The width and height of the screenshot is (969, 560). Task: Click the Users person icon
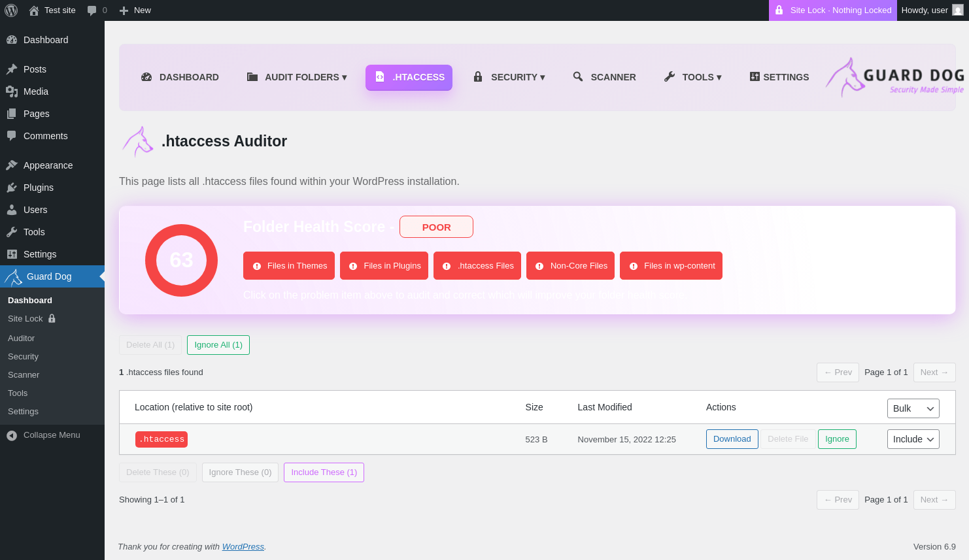(x=12, y=210)
